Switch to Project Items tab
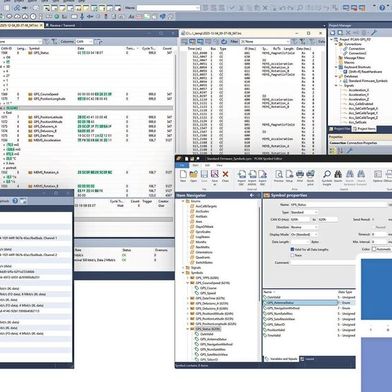392x392 pixels. [x=364, y=129]
